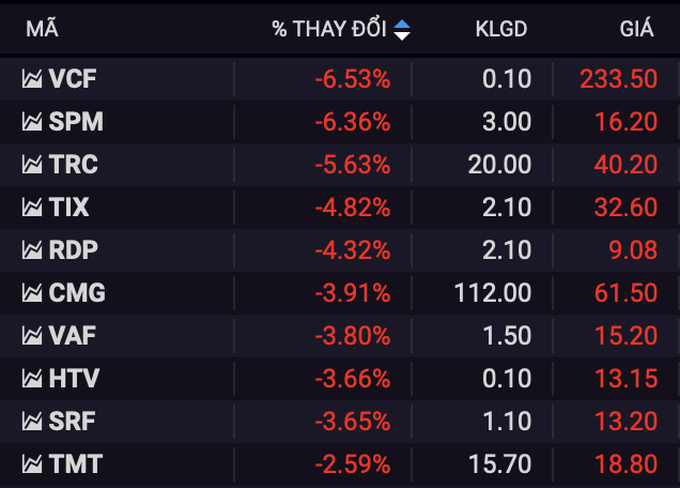Sort by the % THAY ĐỔI column header
680x488 pixels.
[329, 30]
